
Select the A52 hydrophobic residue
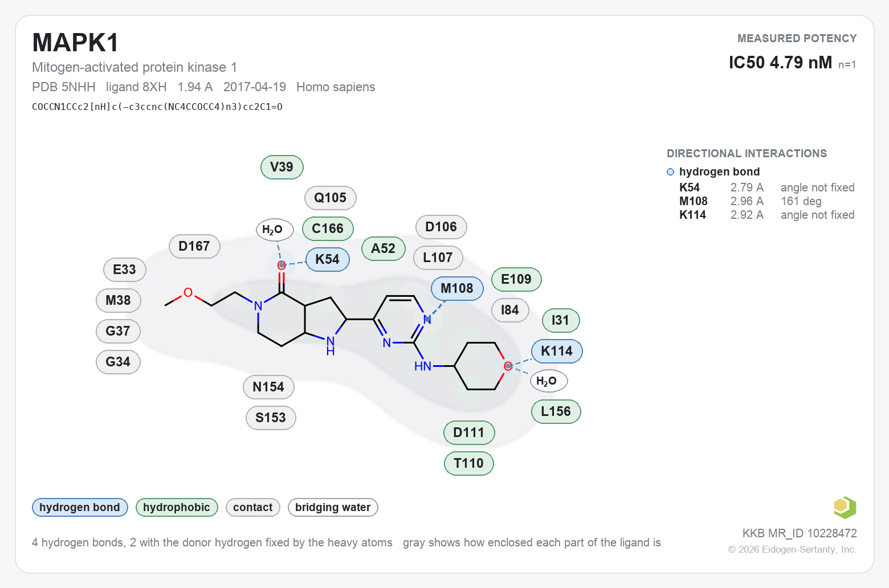pos(384,249)
